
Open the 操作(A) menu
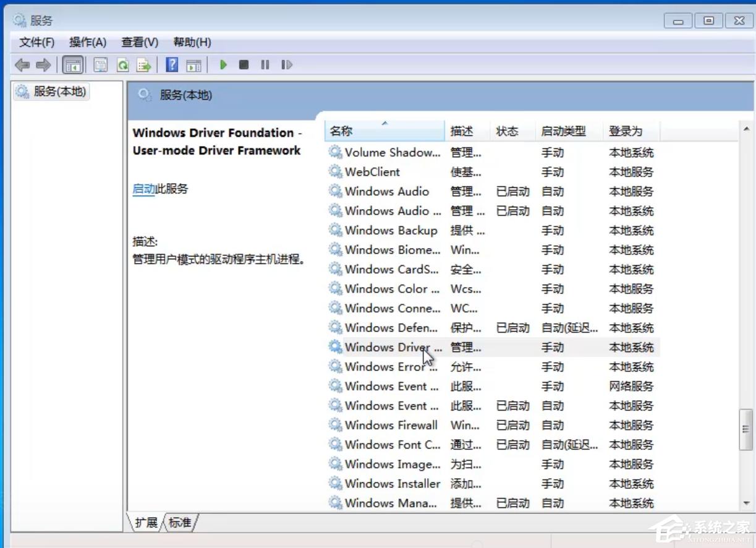pyautogui.click(x=88, y=42)
